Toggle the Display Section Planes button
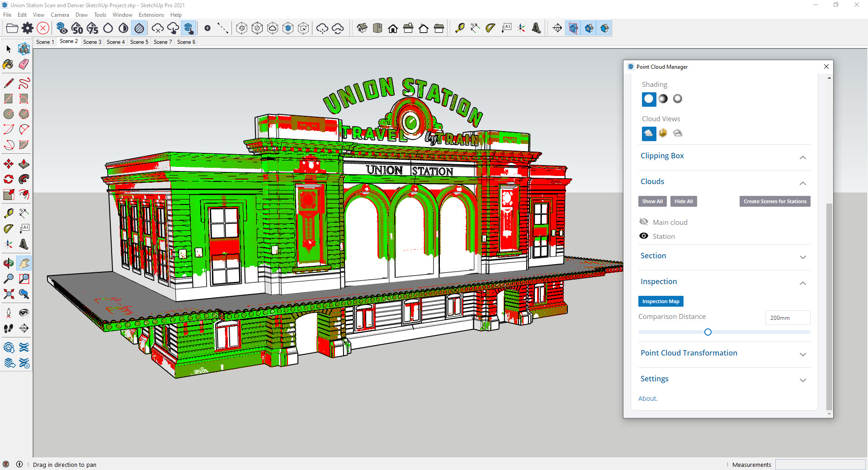The width and height of the screenshot is (868, 470). 573,28
